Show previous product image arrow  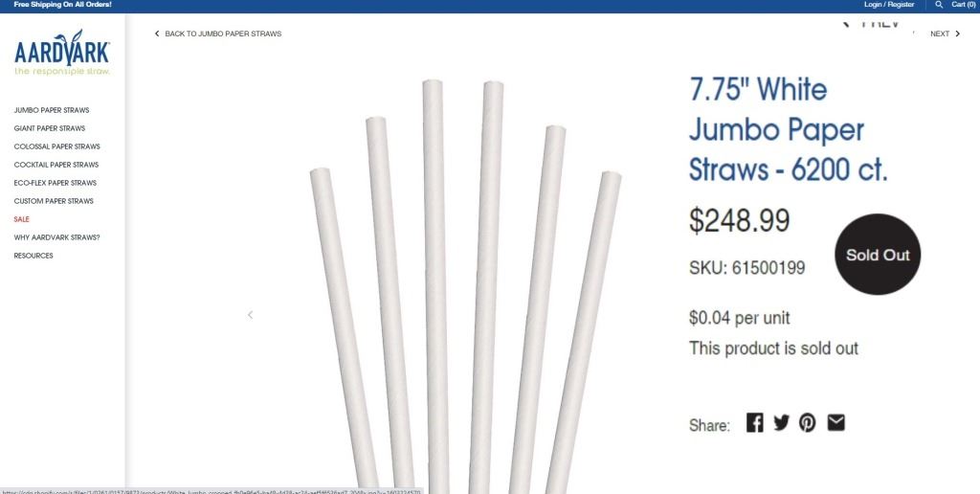251,315
